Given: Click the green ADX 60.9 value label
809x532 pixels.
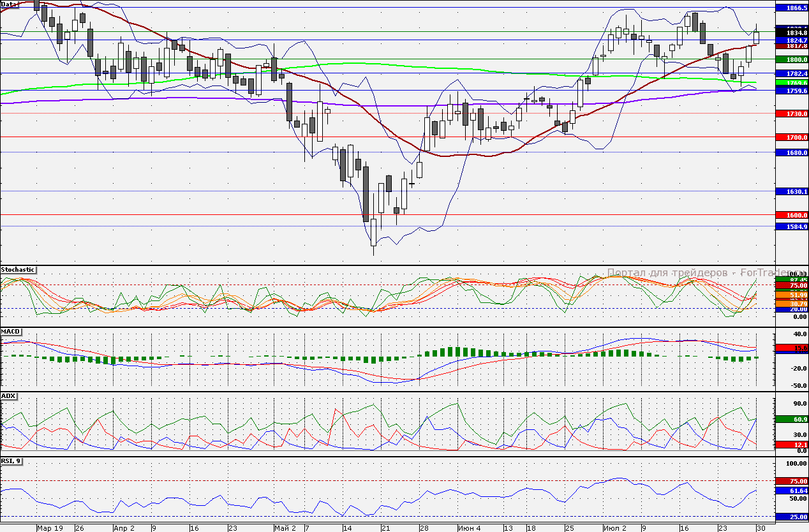Looking at the screenshot, I should coord(792,419).
